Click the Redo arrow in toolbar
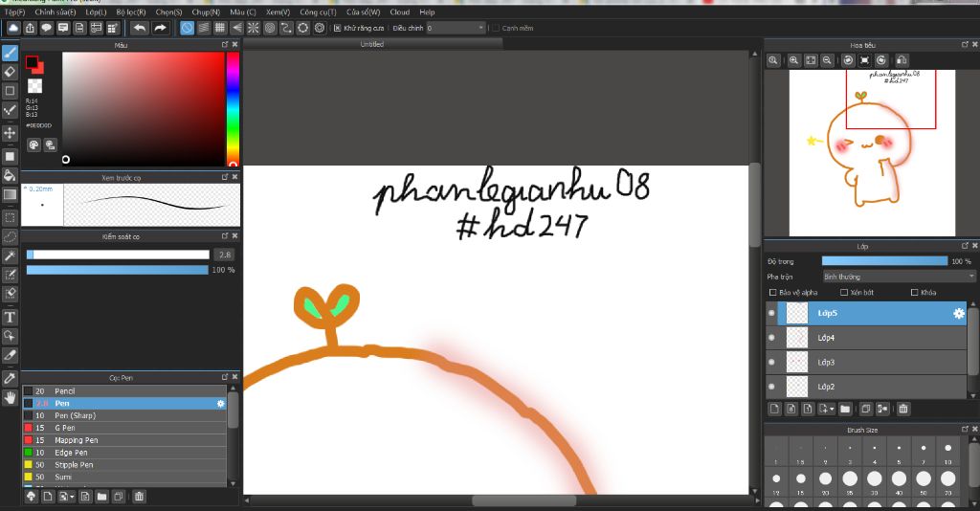 (x=160, y=28)
